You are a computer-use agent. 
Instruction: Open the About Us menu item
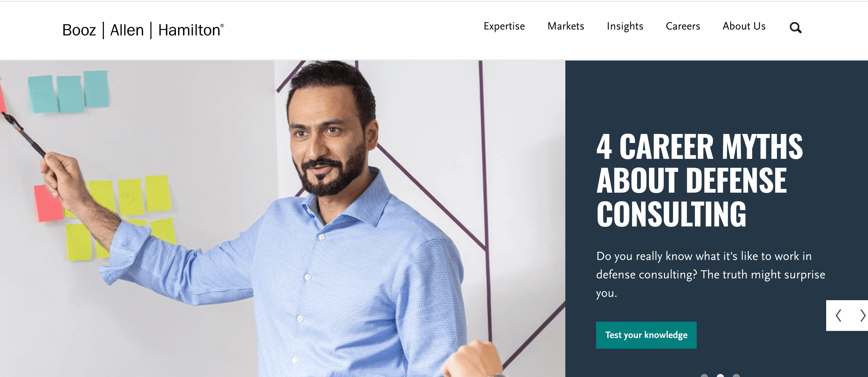tap(744, 26)
